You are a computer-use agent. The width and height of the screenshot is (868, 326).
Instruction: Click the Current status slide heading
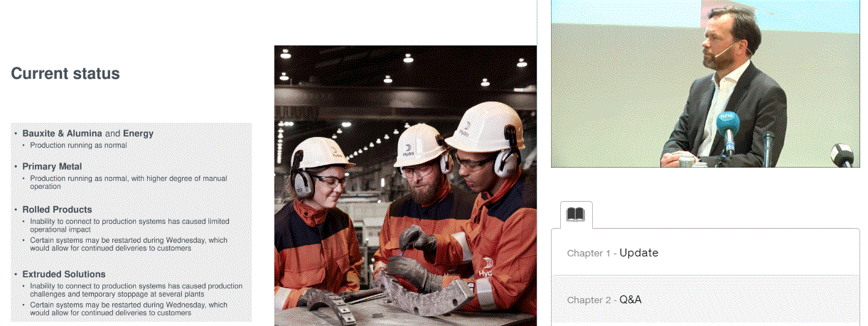tap(65, 74)
